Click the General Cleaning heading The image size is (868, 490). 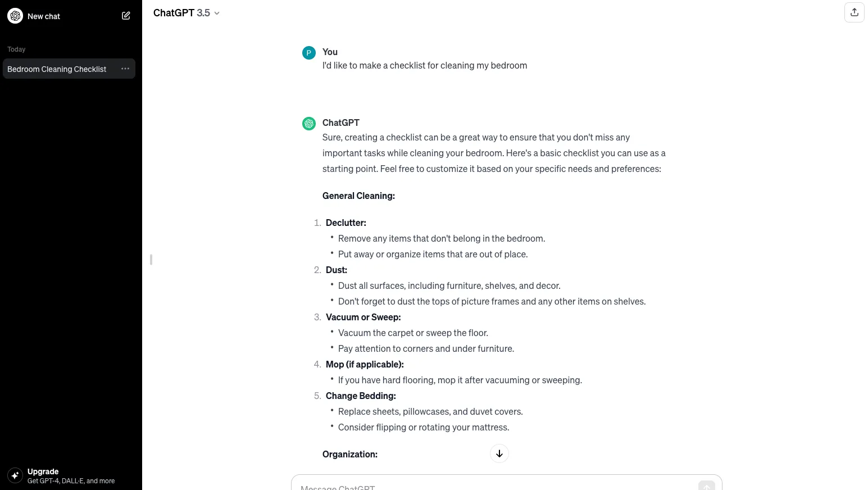358,196
